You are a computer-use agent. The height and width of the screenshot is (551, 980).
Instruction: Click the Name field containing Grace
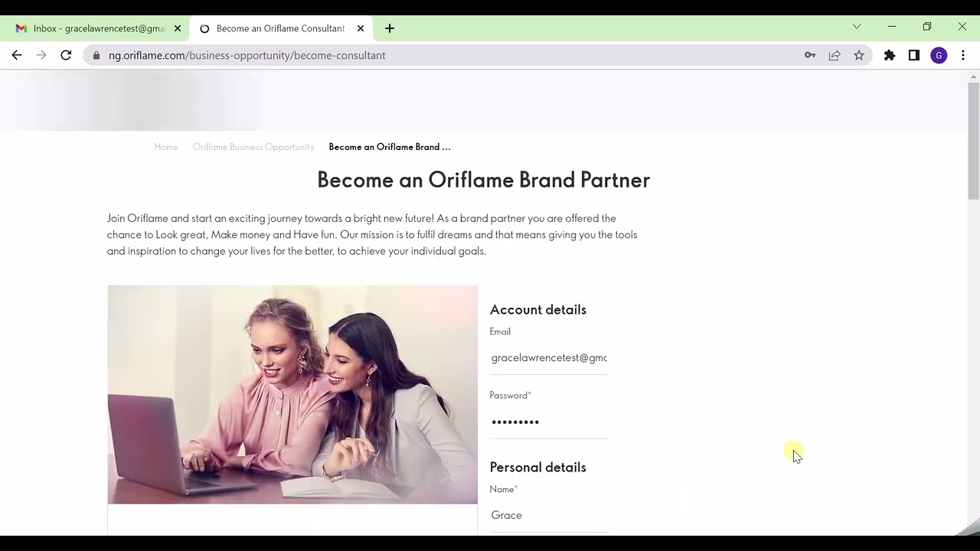pos(549,515)
